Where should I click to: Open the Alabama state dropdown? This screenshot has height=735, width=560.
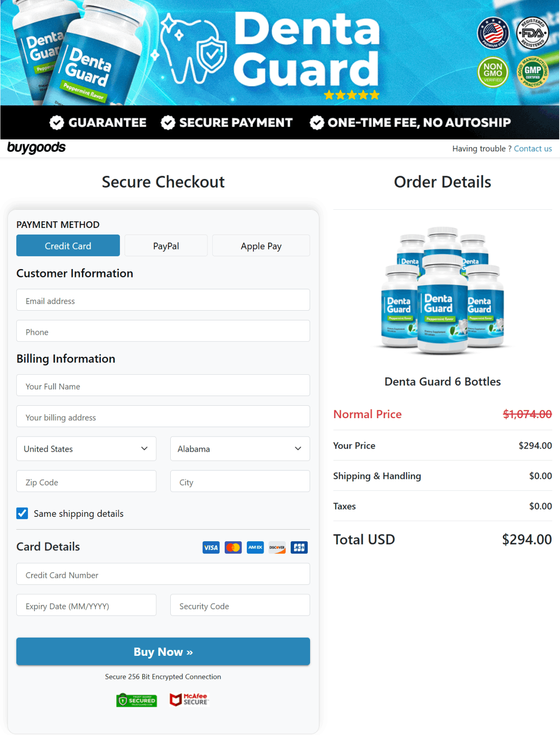coord(239,449)
